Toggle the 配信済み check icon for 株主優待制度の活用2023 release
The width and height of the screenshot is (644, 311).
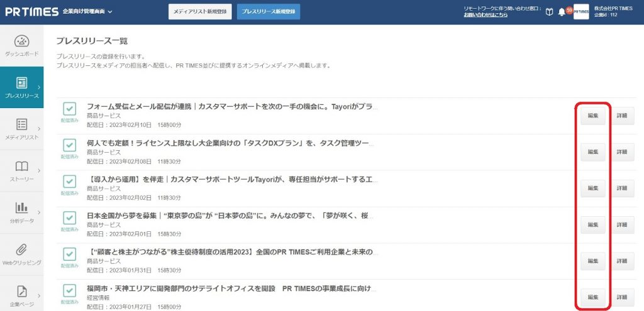69,254
